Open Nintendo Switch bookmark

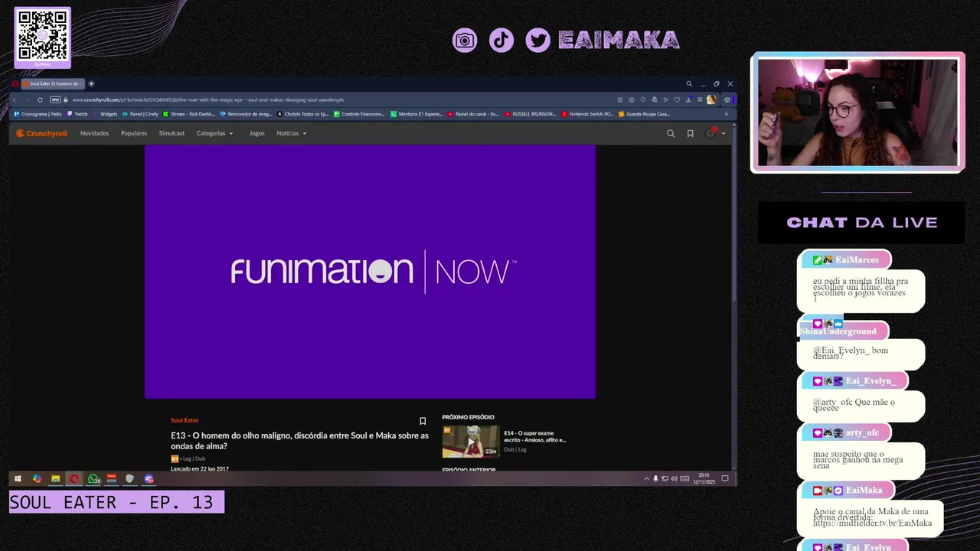pos(587,114)
